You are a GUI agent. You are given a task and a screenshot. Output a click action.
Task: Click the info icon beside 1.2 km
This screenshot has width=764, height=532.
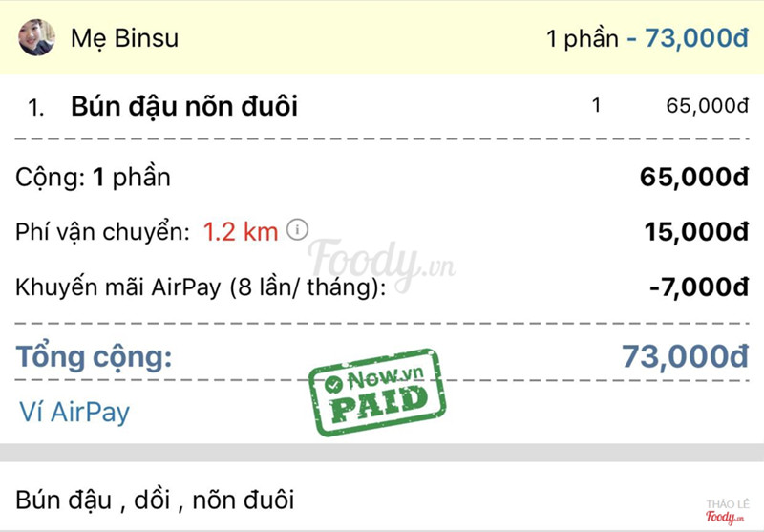(298, 229)
